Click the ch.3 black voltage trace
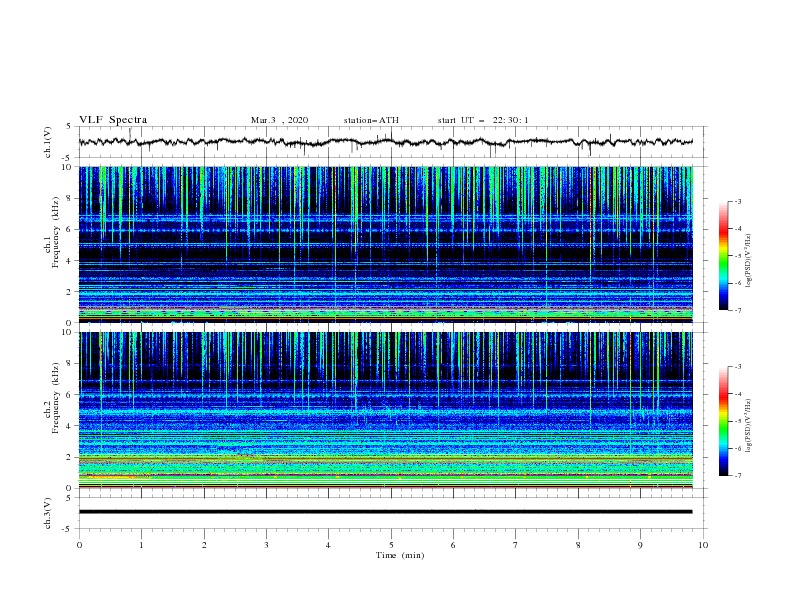Image resolution: width=792 pixels, height=612 pixels. tap(385, 512)
